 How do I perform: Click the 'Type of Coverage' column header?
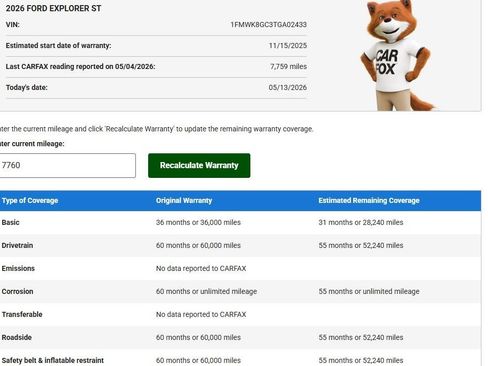[x=30, y=201]
